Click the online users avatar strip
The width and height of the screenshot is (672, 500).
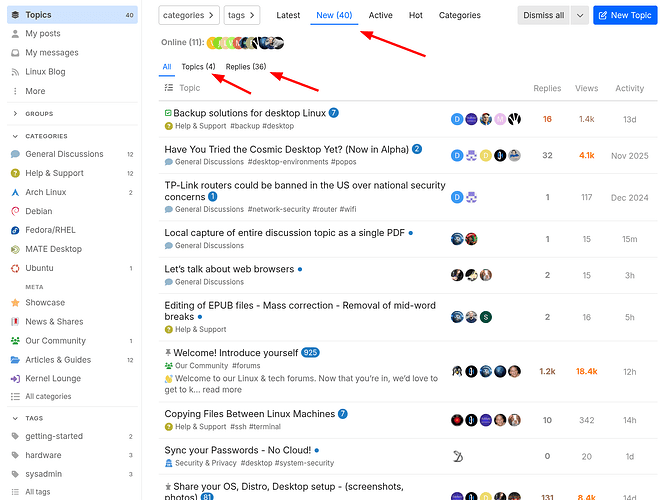click(245, 42)
